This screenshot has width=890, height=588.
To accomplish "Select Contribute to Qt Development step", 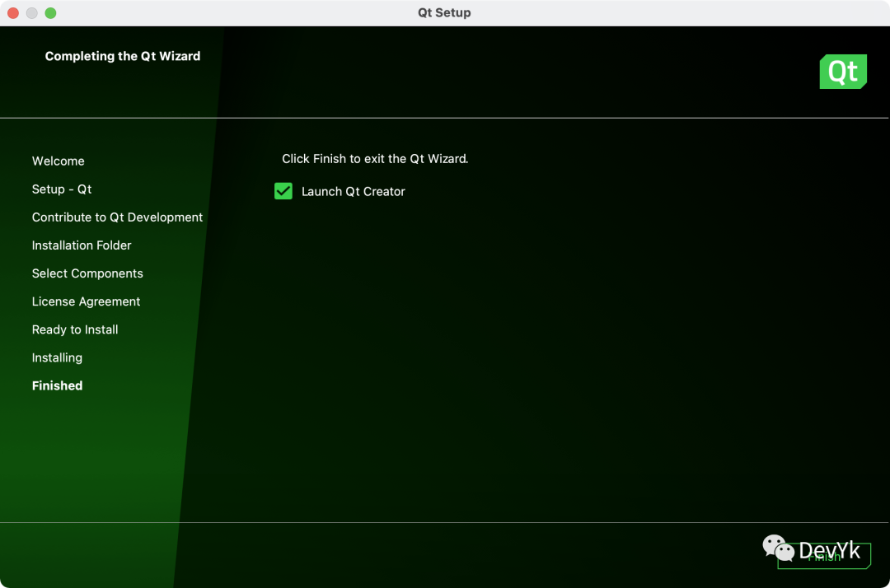I will pos(117,217).
